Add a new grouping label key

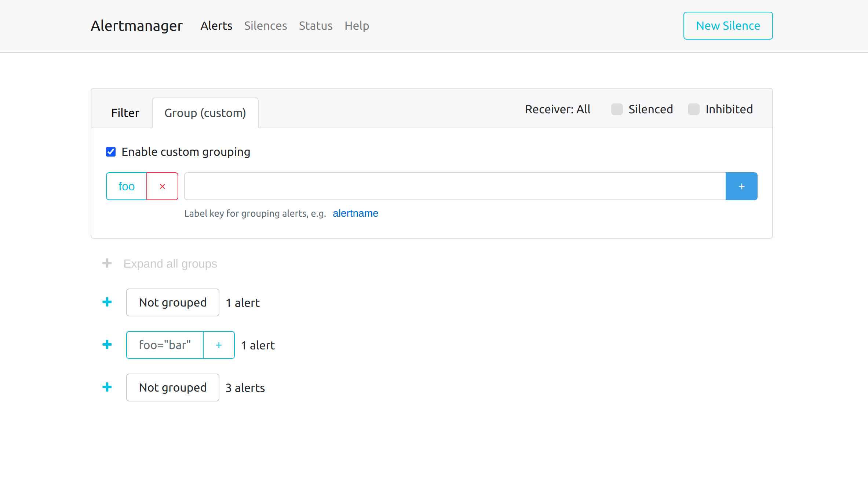741,186
